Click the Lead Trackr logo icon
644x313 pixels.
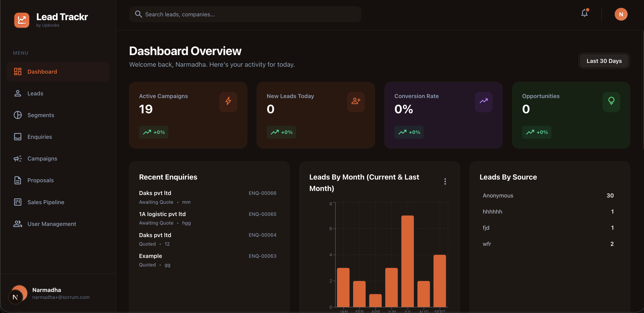click(22, 20)
